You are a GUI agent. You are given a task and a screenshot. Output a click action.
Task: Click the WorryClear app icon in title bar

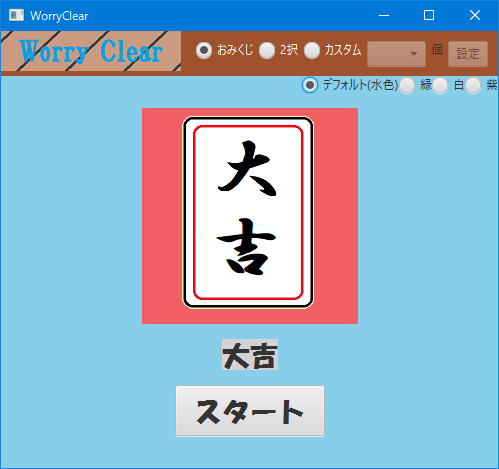tap(16, 15)
